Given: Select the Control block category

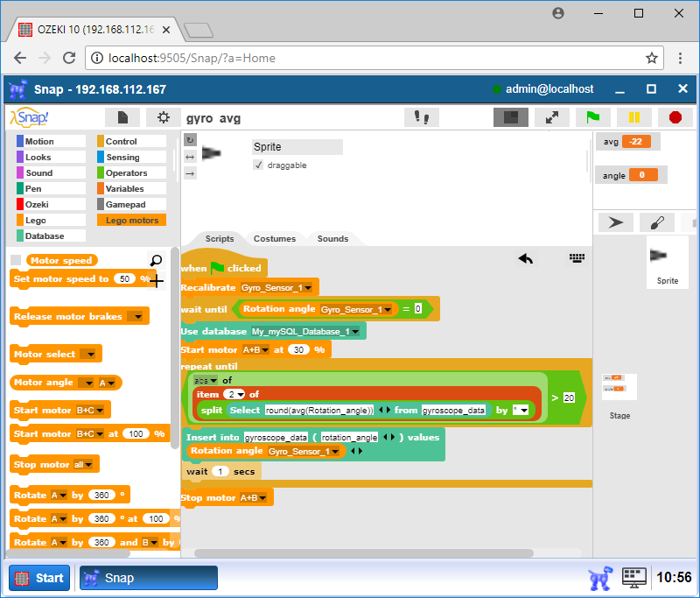Looking at the screenshot, I should click(131, 141).
